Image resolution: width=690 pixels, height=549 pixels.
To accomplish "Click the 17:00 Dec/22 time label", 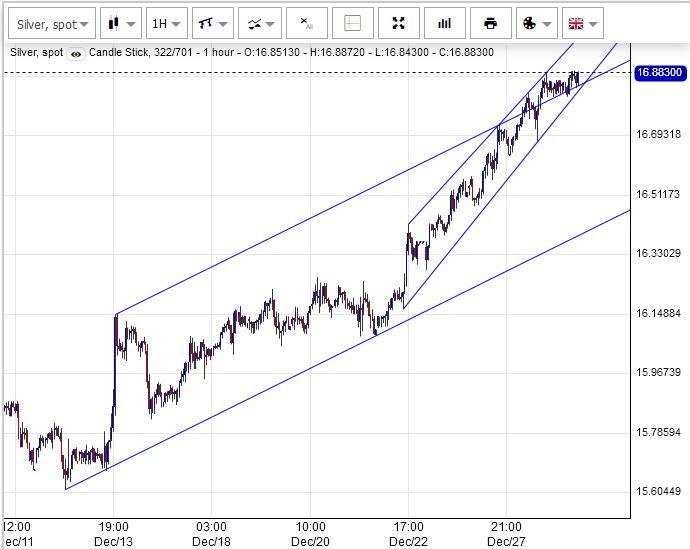I will 408,534.
